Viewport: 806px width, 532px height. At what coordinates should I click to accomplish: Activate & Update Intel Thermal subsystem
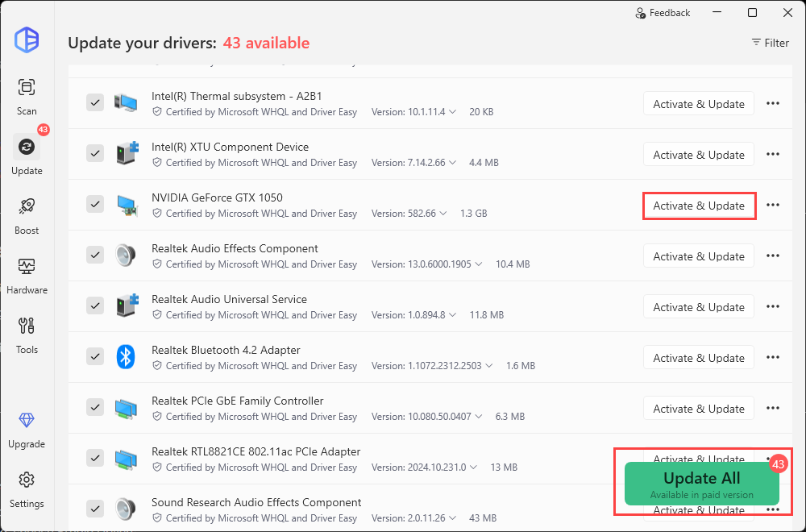pos(699,104)
